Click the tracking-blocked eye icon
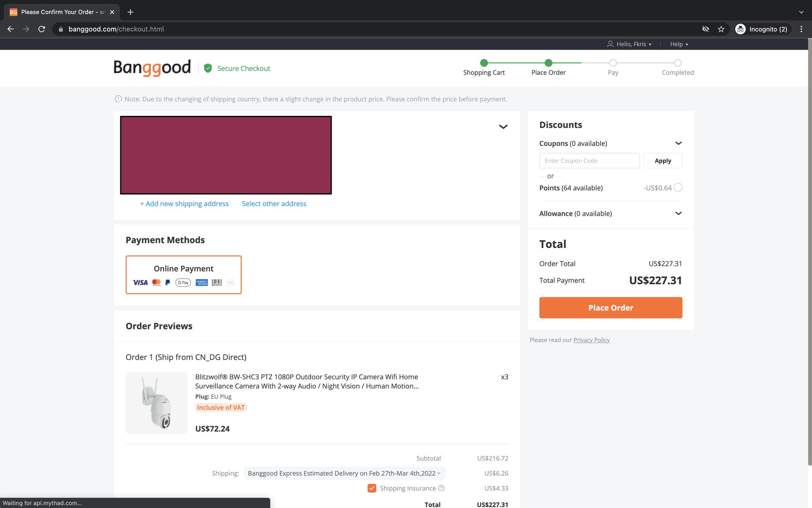The image size is (812, 508). [706, 29]
